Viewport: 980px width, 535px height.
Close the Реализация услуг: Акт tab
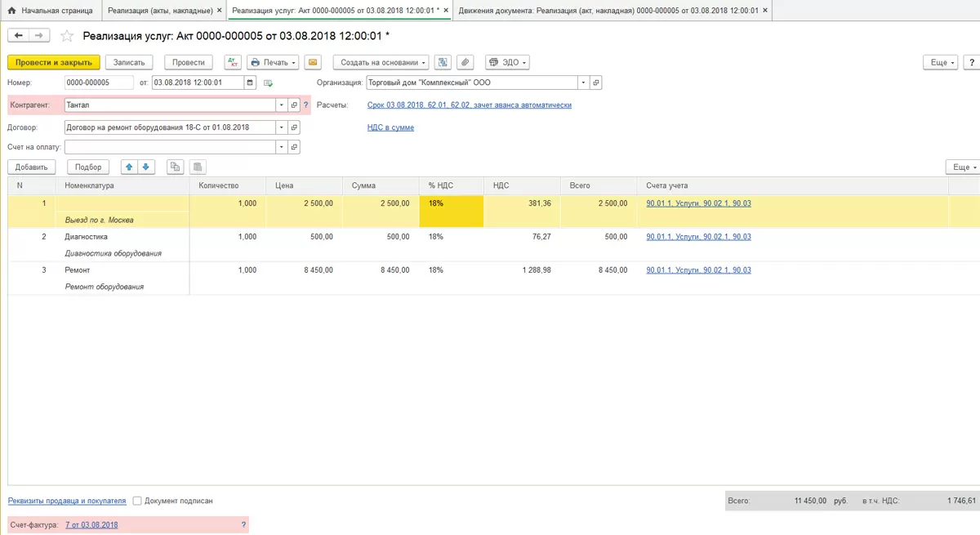(446, 11)
